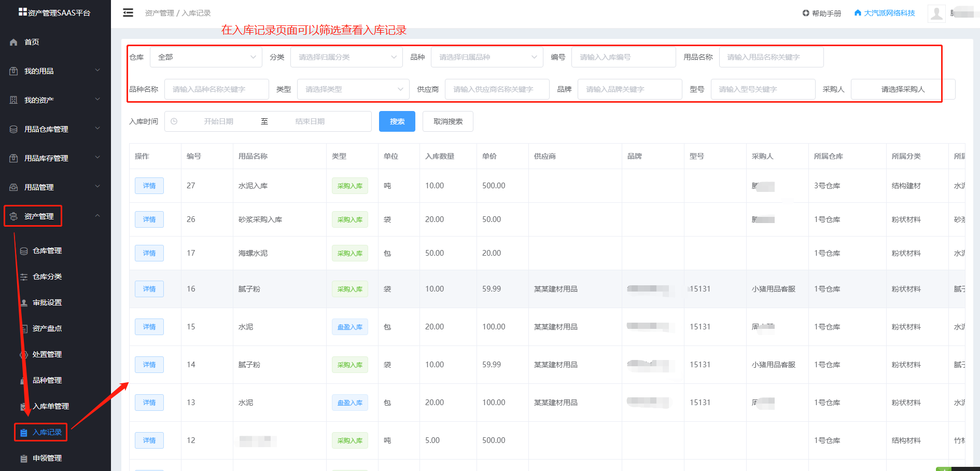Open the 采购人 selector
This screenshot has height=471, width=980.
click(903, 89)
